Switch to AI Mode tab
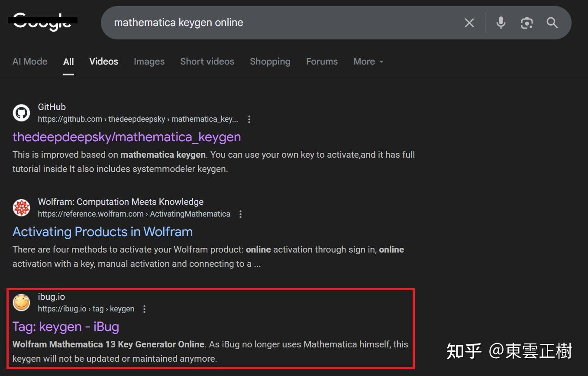 click(x=30, y=62)
